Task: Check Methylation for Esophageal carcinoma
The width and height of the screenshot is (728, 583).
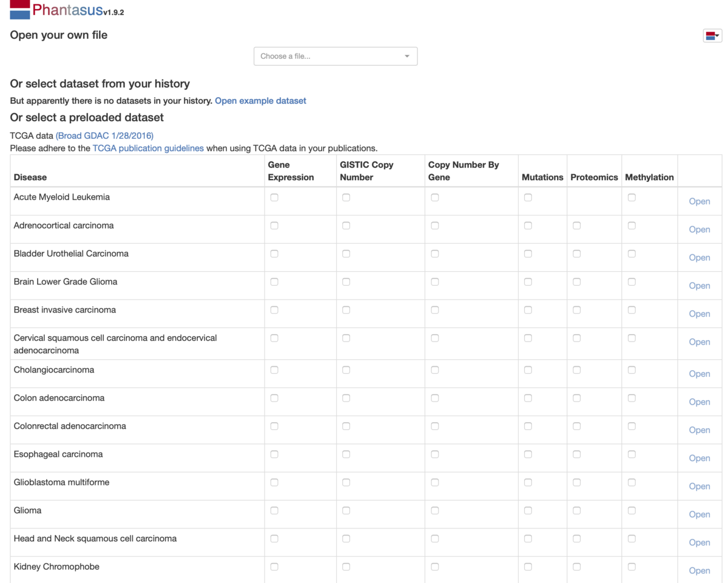Action: (632, 454)
